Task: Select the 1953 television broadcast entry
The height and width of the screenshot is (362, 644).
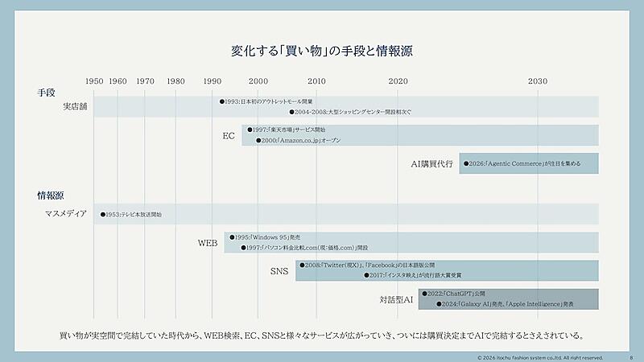Action: 131,214
